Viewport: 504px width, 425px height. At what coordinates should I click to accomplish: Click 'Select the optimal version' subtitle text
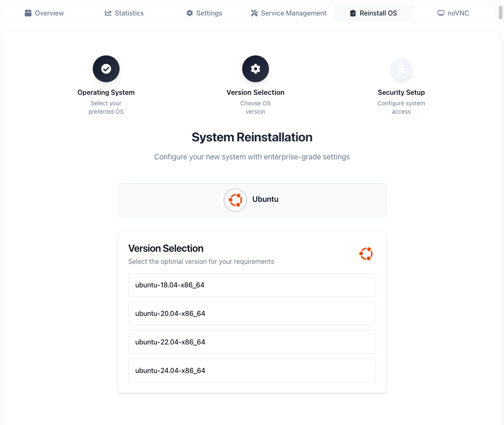(201, 261)
